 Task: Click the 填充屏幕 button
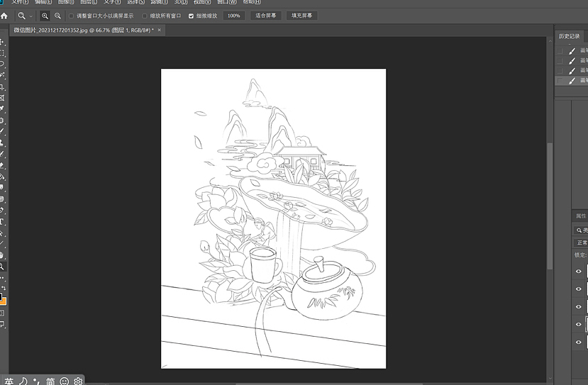point(302,16)
